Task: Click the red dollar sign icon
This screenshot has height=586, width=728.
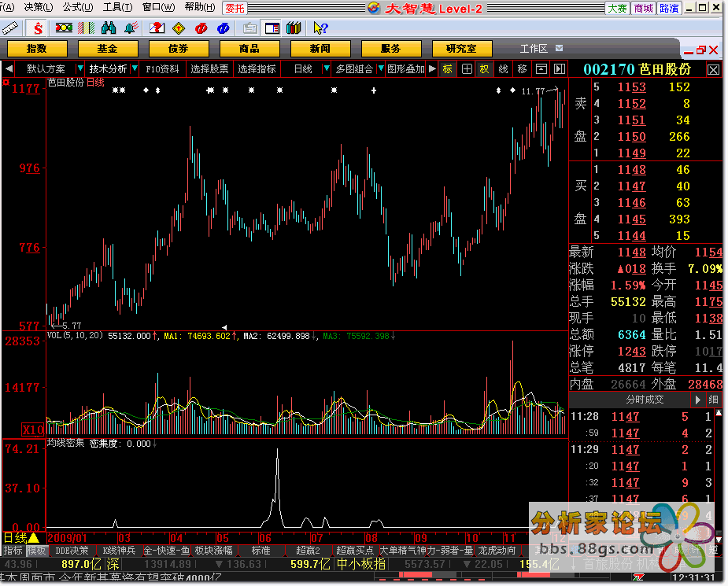Action: point(38,29)
